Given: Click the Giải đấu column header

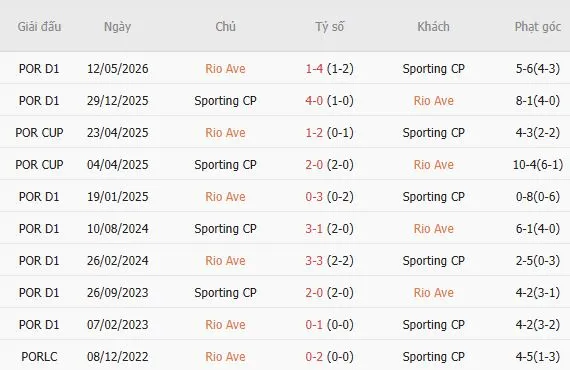Looking at the screenshot, I should click(x=39, y=27).
